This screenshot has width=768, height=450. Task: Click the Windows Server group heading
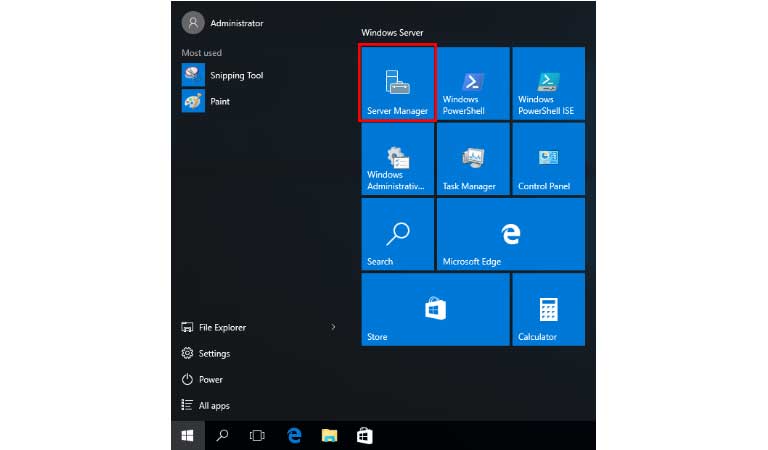(x=392, y=33)
